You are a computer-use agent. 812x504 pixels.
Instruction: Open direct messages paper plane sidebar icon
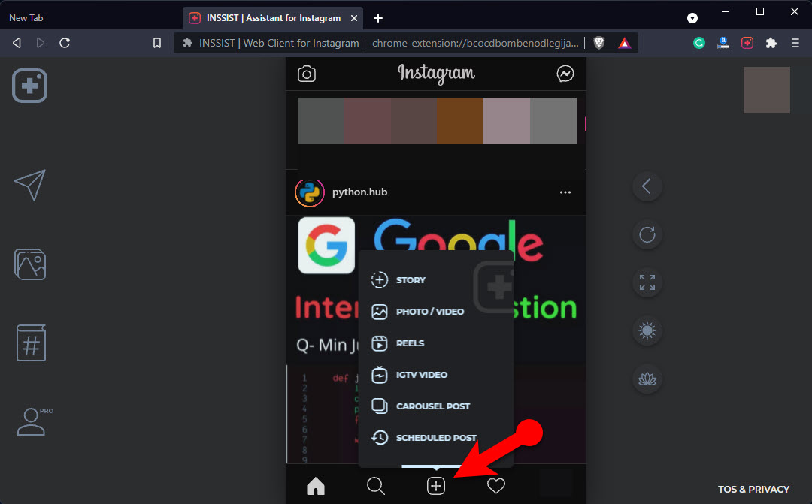[29, 185]
